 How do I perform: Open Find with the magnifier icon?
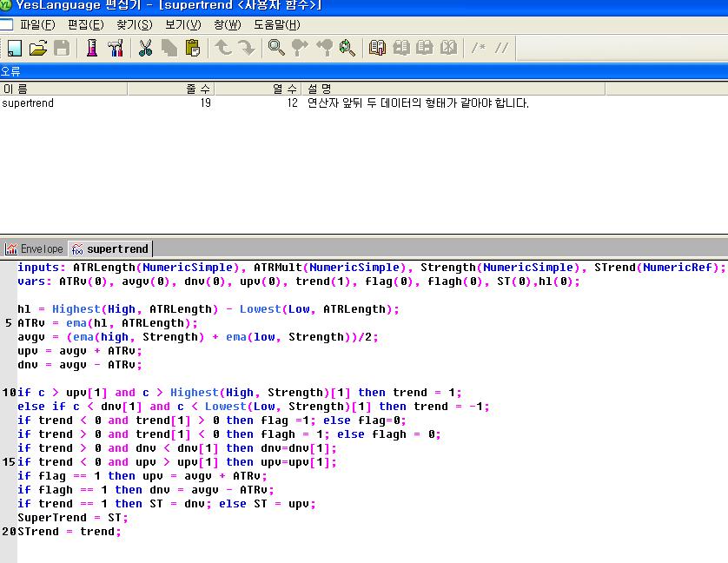click(x=276, y=48)
